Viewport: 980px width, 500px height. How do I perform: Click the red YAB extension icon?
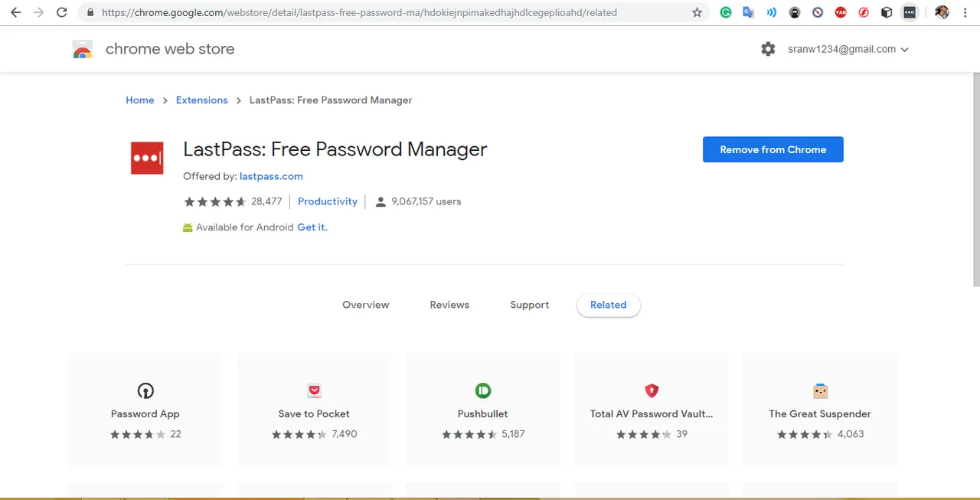coord(841,12)
